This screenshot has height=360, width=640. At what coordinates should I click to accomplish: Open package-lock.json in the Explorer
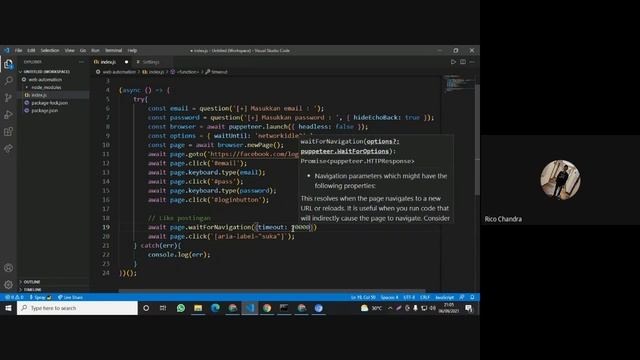click(x=49, y=103)
